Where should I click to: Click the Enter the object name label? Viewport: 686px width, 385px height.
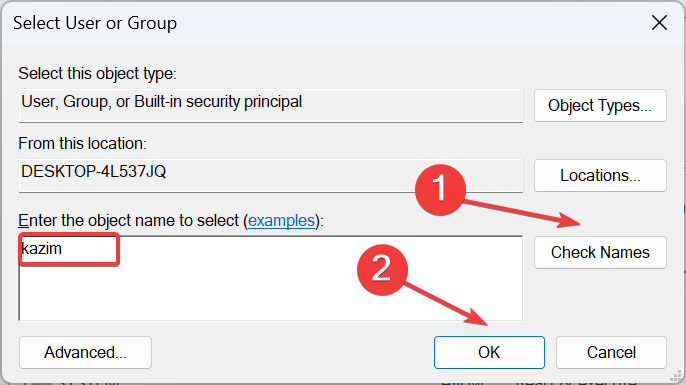point(171,220)
